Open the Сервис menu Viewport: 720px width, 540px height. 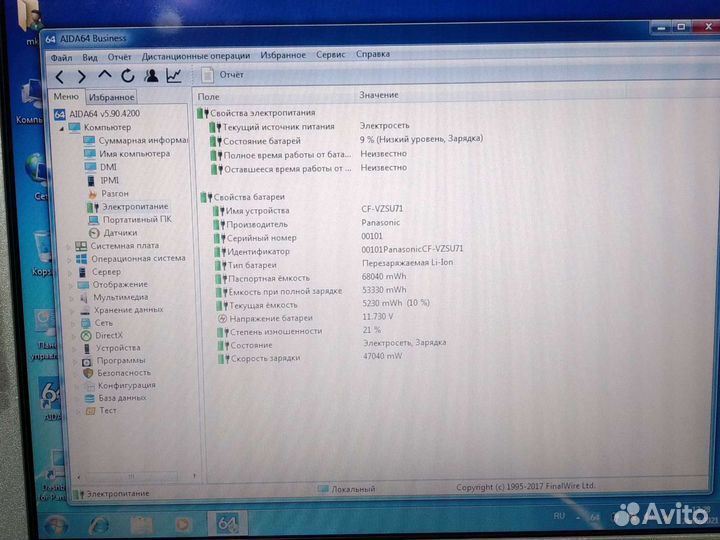pyautogui.click(x=331, y=55)
